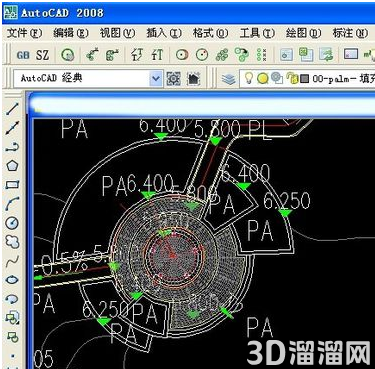This screenshot has width=375, height=369.
Task: Click the 6.250 elevation text at right
Action: [x=287, y=201]
